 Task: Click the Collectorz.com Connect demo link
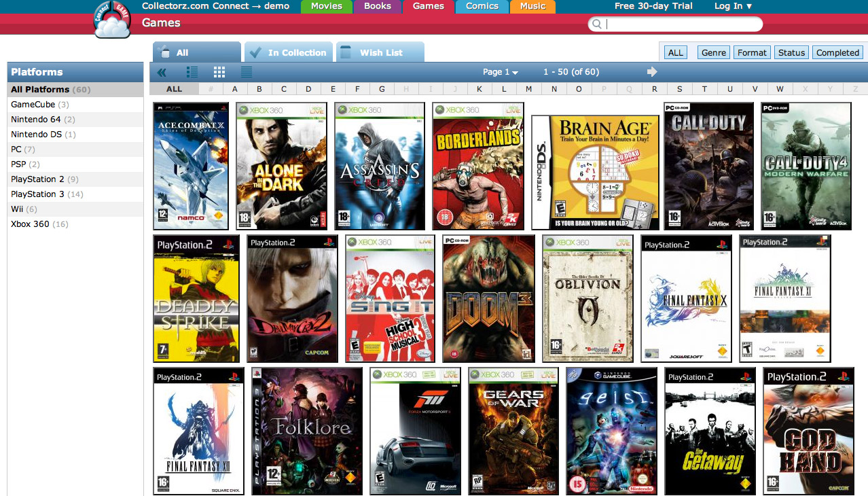pos(215,6)
